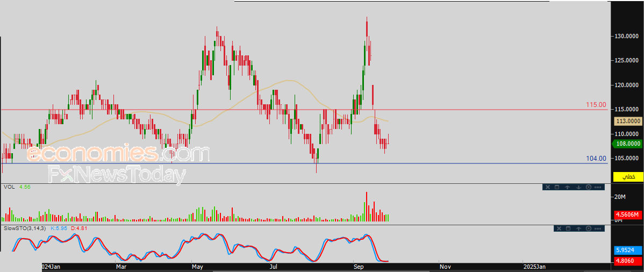The height and width of the screenshot is (272, 644).
Task: Select the 115.00 resistance line label
Action: (x=596, y=105)
